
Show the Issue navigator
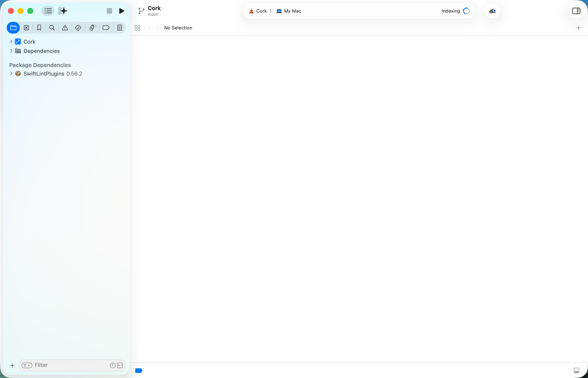[x=65, y=28]
